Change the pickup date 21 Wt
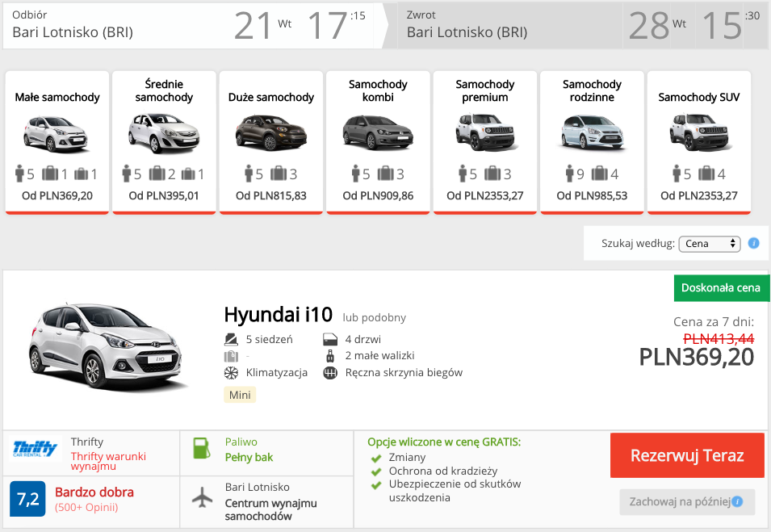This screenshot has width=771, height=532. coord(263,26)
